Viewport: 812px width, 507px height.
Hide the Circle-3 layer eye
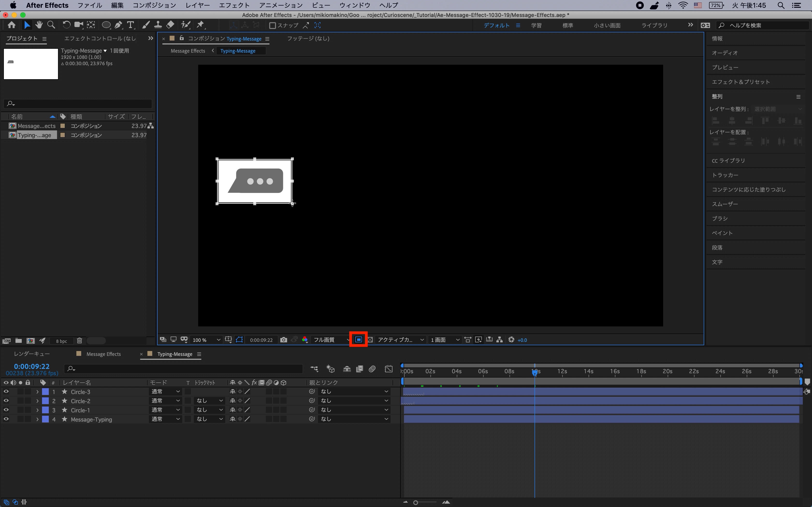click(6, 392)
